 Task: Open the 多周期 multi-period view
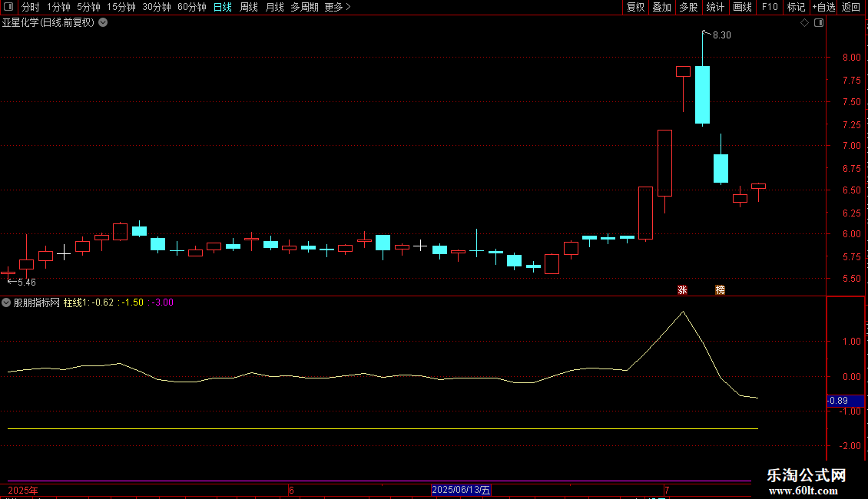coord(304,7)
